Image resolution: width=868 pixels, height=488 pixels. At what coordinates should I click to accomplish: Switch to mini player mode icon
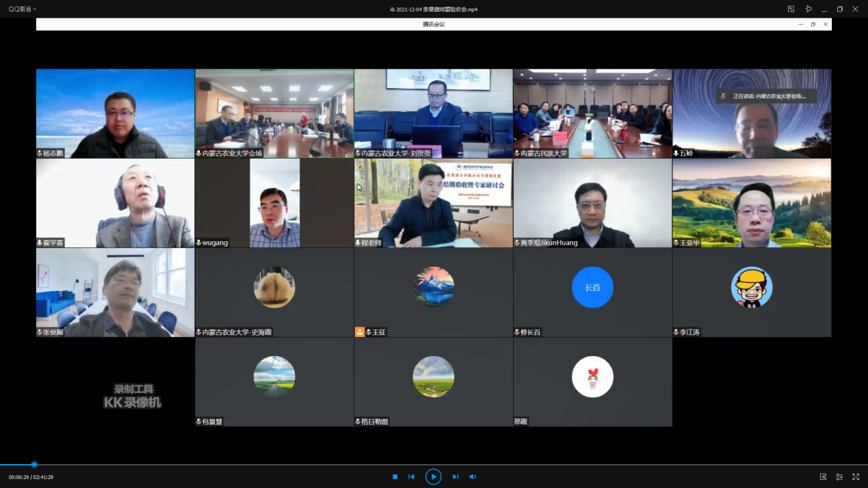click(791, 9)
